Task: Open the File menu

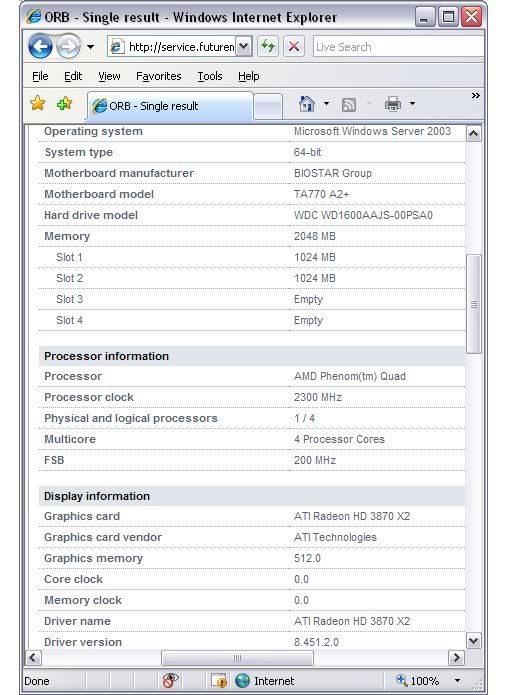Action: tap(40, 76)
